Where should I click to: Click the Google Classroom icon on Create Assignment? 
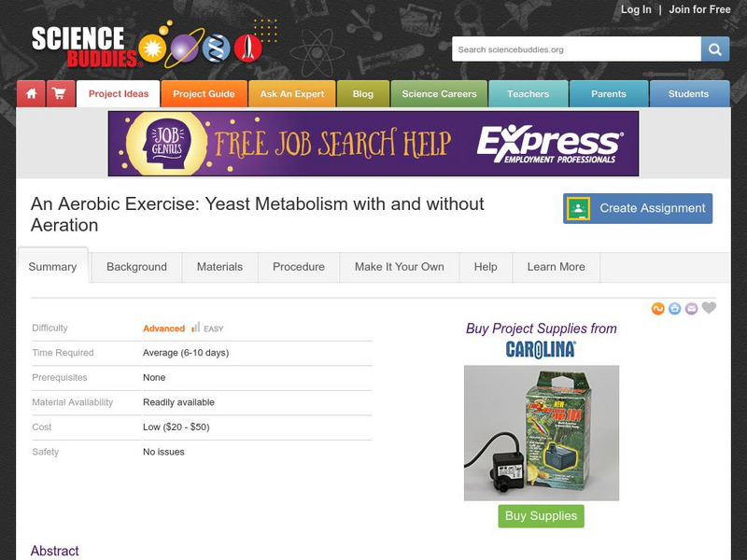click(579, 208)
